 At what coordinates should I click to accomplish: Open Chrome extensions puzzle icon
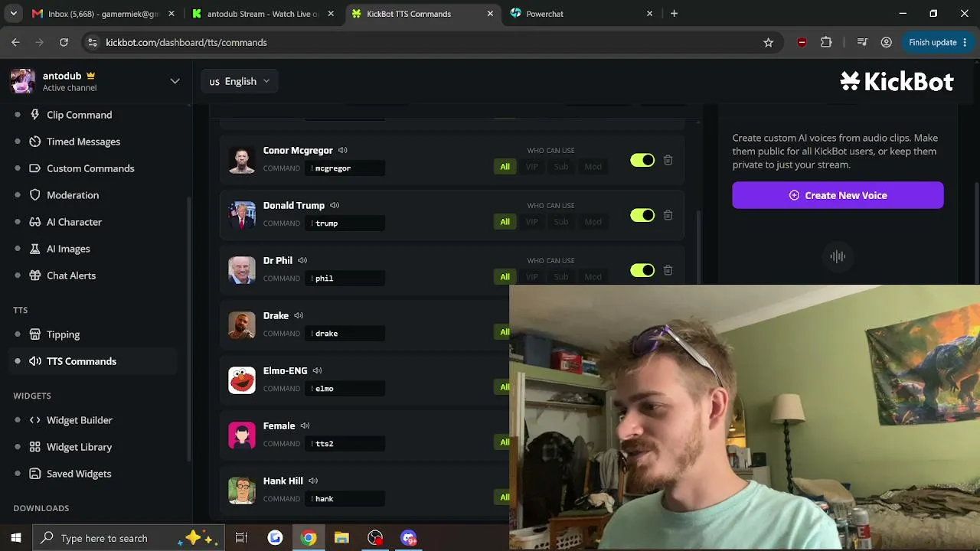click(x=826, y=43)
